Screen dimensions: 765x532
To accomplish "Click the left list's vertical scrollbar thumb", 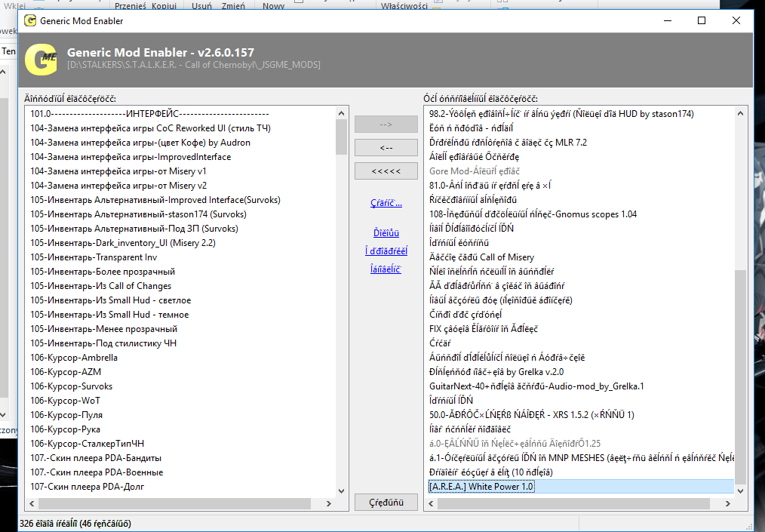I will coord(341,136).
